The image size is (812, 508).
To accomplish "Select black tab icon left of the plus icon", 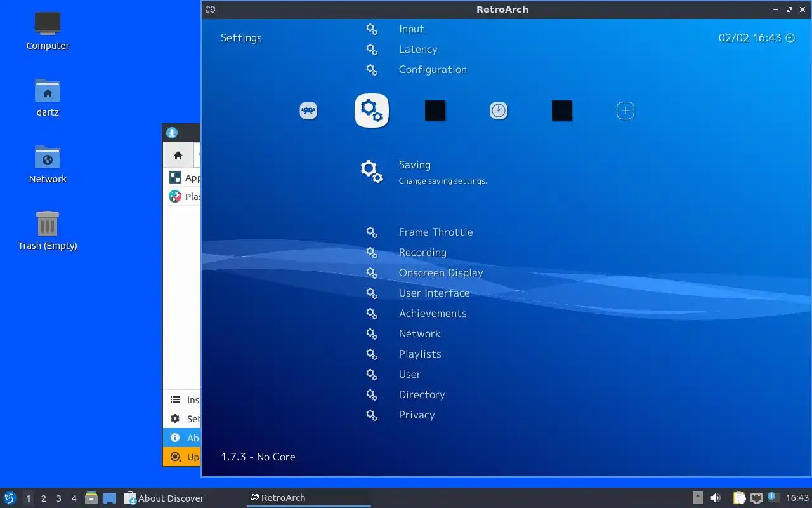I will point(562,111).
